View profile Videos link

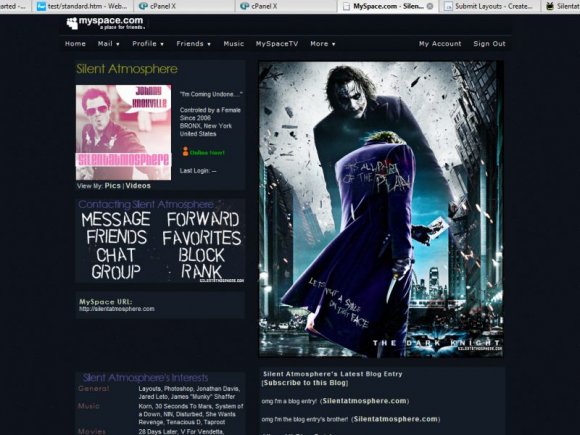(x=138, y=186)
